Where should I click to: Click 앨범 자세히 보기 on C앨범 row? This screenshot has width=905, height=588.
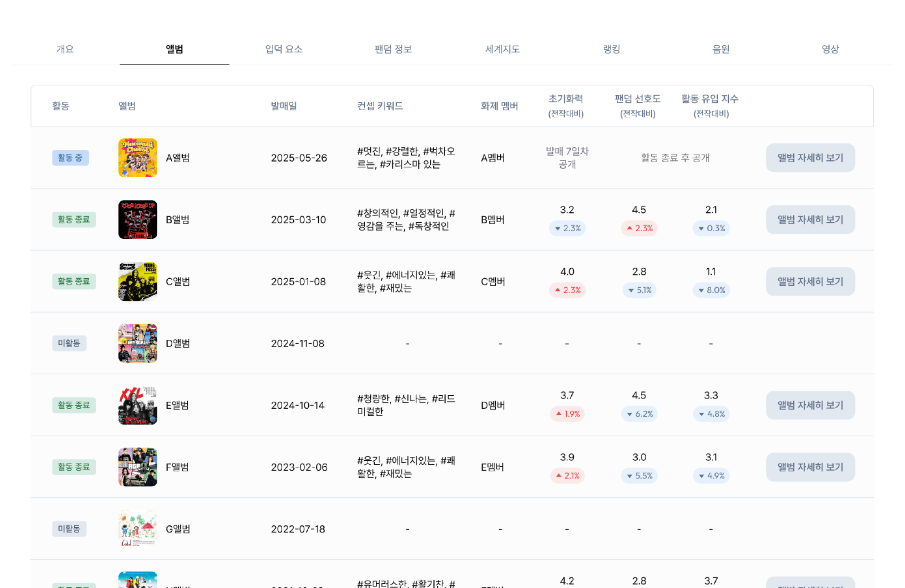point(810,281)
